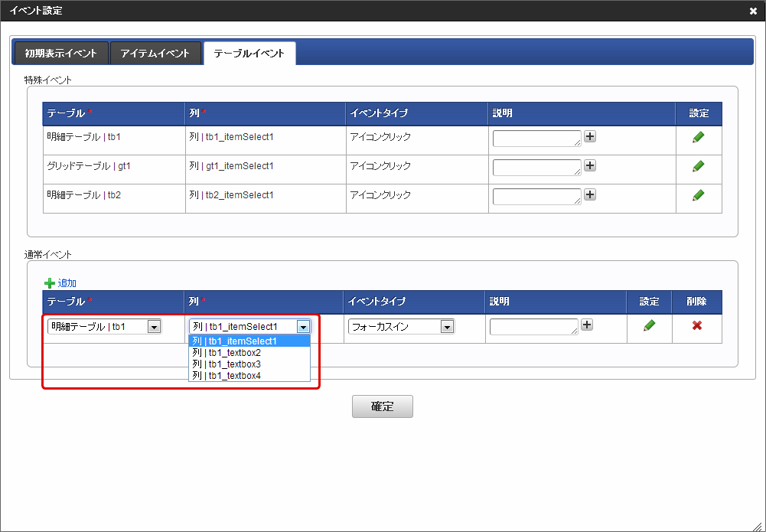Screen dimensions: 766x532
Task: Click the 追加 link to add event
Action: [x=67, y=283]
